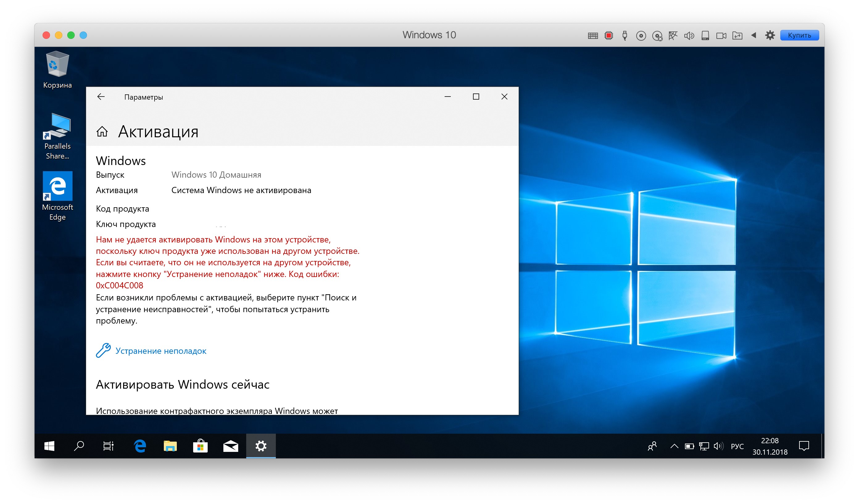Click the wrench icon next to Устранение неполадок

click(x=103, y=350)
